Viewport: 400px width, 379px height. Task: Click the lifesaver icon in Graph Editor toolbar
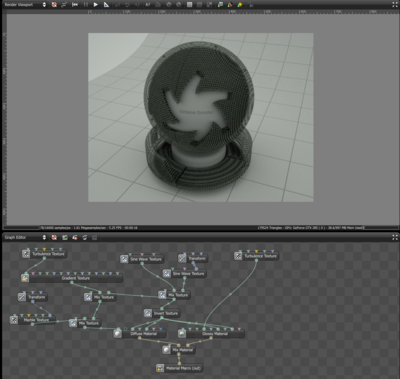click(54, 237)
